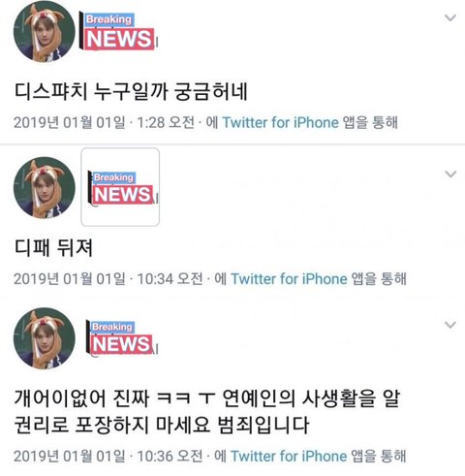This screenshot has width=465, height=476.
Task: Click '앱을 통해' text after second tweet's source
Action: click(379, 279)
